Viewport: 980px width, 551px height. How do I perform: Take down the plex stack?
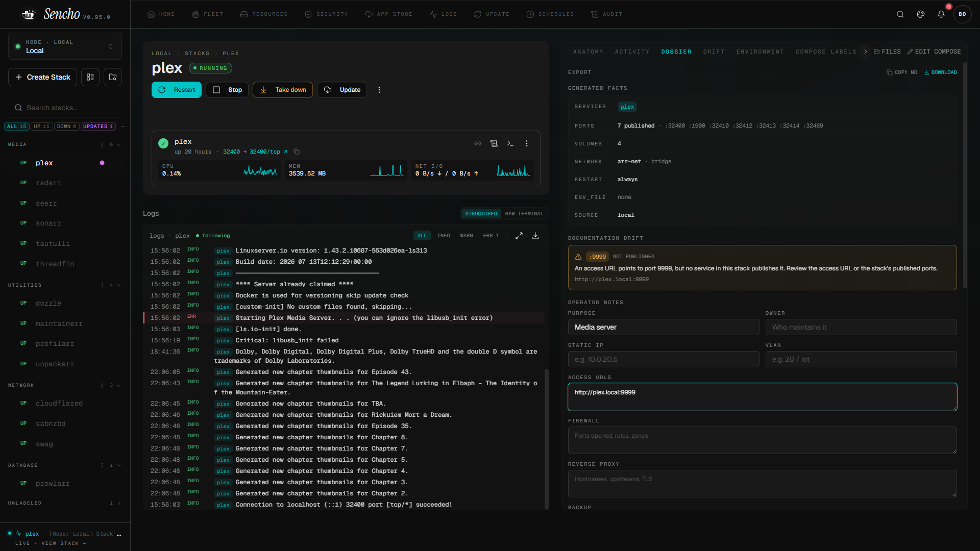coord(283,90)
